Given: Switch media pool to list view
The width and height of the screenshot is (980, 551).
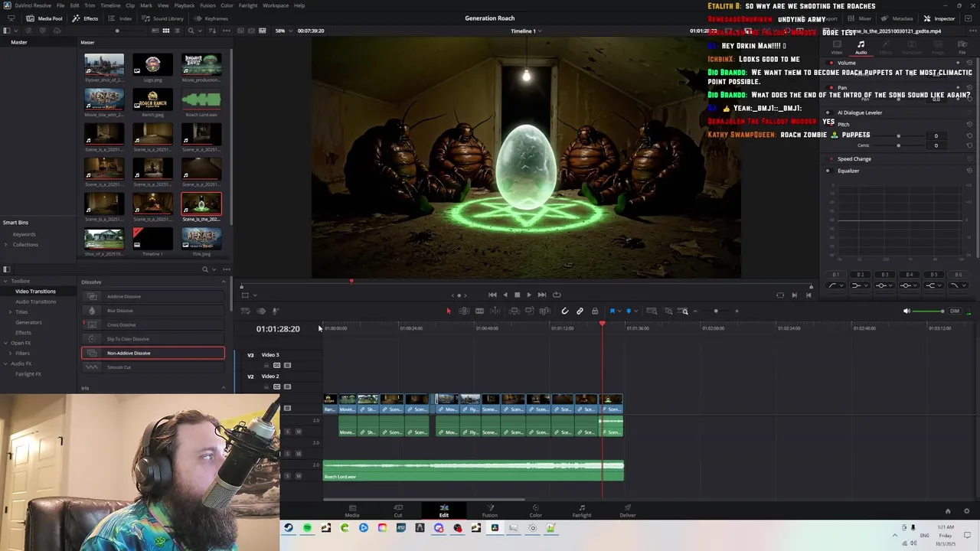Looking at the screenshot, I should (177, 31).
